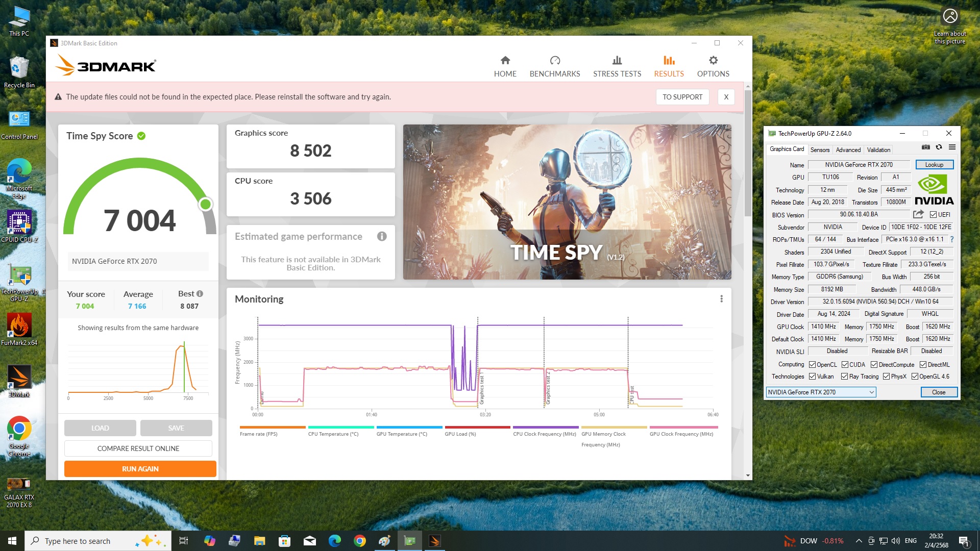Screen dimensions: 980x551
Task: Open Microsoft Store from the taskbar
Action: [285, 541]
